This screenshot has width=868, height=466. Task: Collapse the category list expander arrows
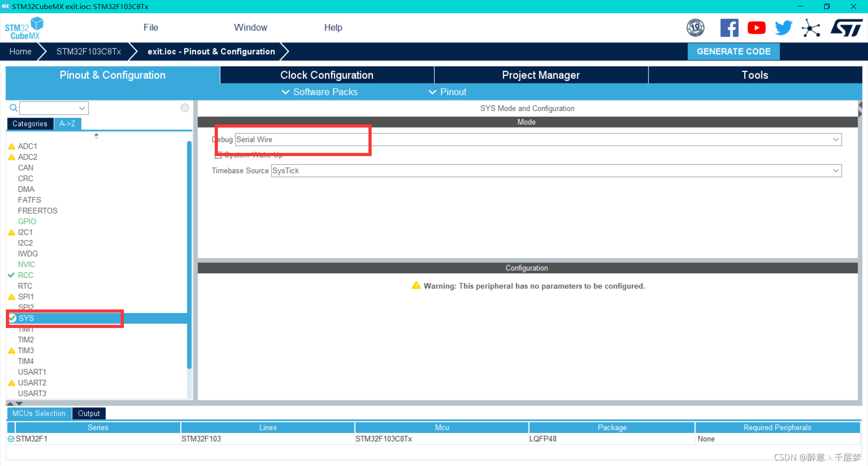[96, 136]
